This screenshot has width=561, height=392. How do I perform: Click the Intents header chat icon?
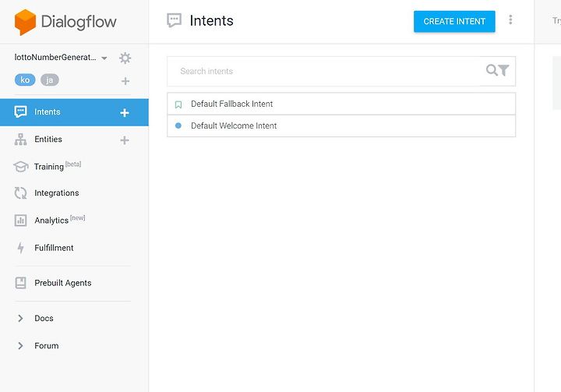tap(175, 20)
